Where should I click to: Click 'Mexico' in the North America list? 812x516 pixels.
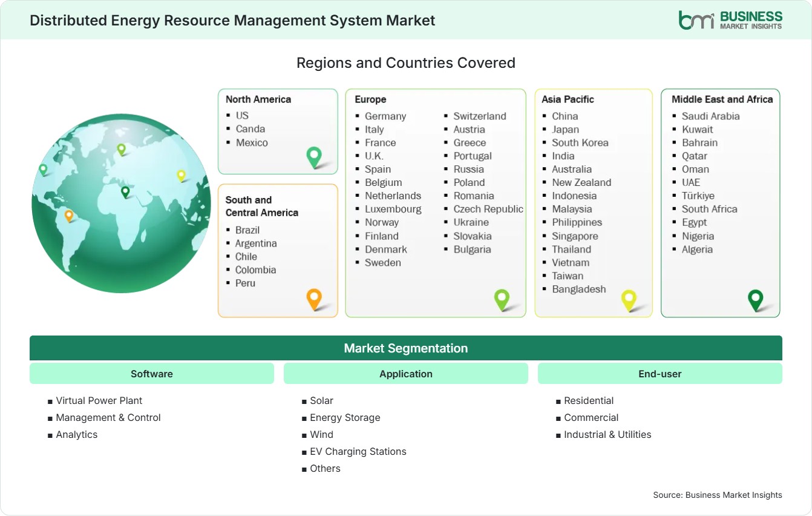252,142
